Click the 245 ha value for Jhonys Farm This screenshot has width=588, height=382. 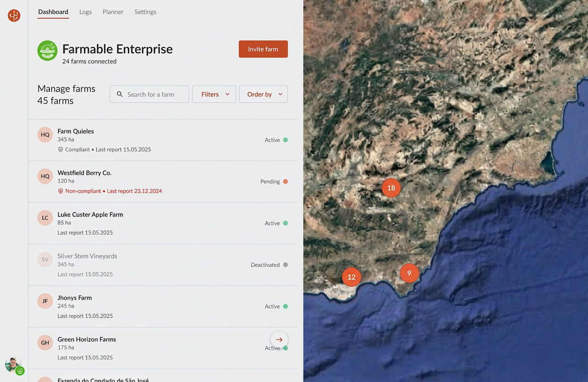pyautogui.click(x=66, y=306)
